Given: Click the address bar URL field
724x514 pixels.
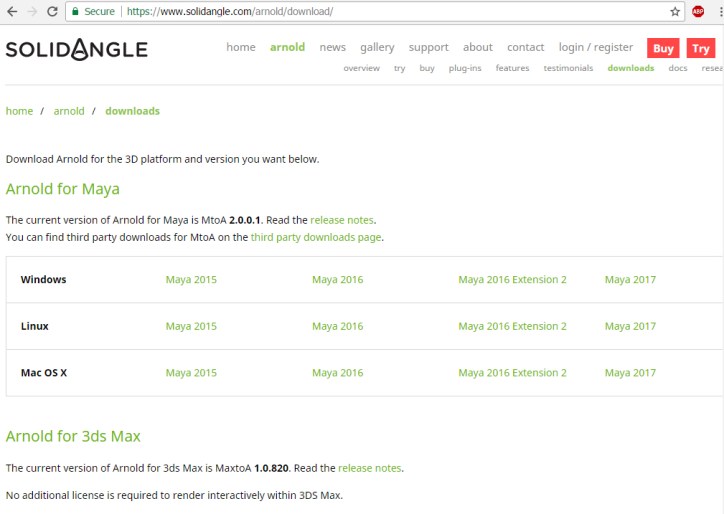Looking at the screenshot, I should [x=400, y=11].
